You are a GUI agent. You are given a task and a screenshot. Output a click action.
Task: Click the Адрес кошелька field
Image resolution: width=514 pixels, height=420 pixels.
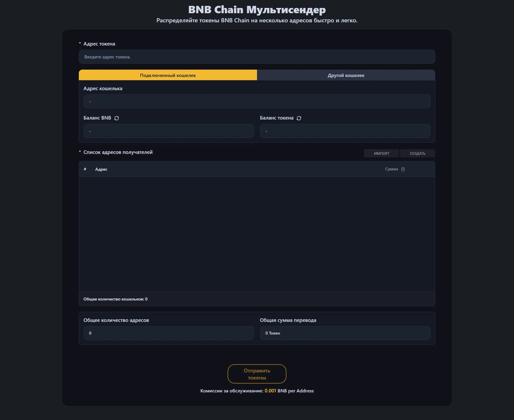click(x=257, y=102)
